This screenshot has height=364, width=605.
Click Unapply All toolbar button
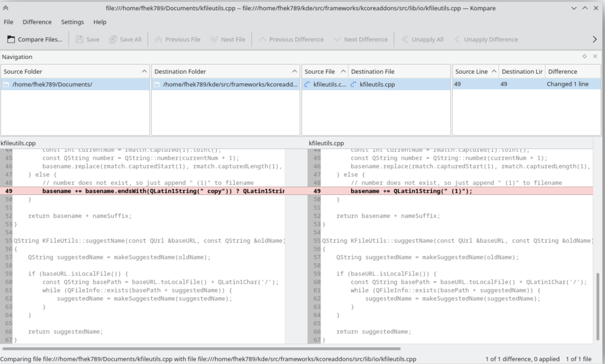423,39
